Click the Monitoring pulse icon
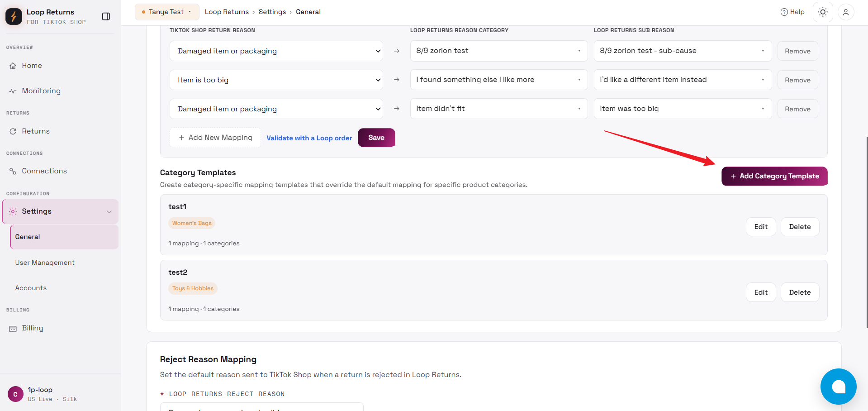 tap(13, 91)
